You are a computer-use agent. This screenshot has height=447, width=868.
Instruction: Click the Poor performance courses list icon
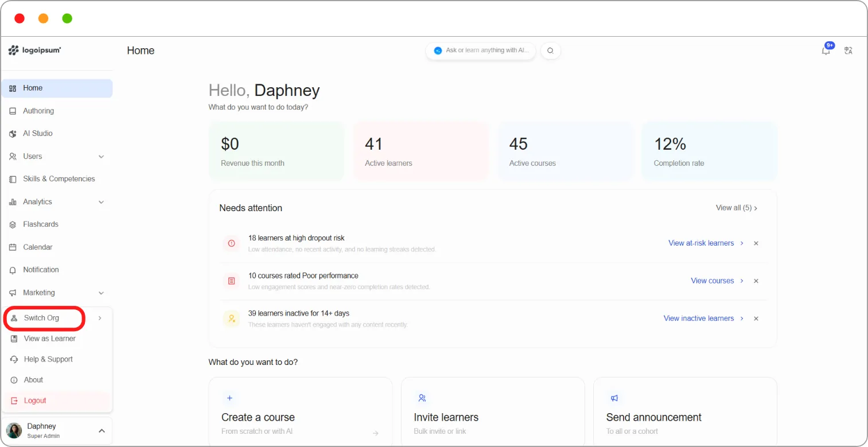click(231, 281)
